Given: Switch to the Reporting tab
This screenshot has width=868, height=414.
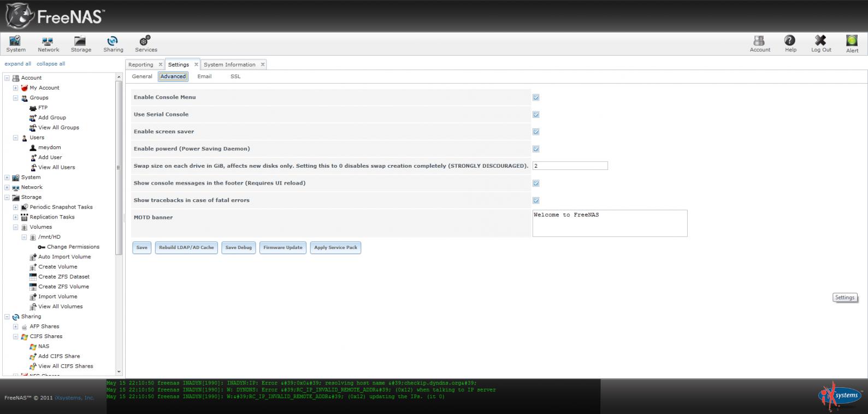Looking at the screenshot, I should coord(141,64).
